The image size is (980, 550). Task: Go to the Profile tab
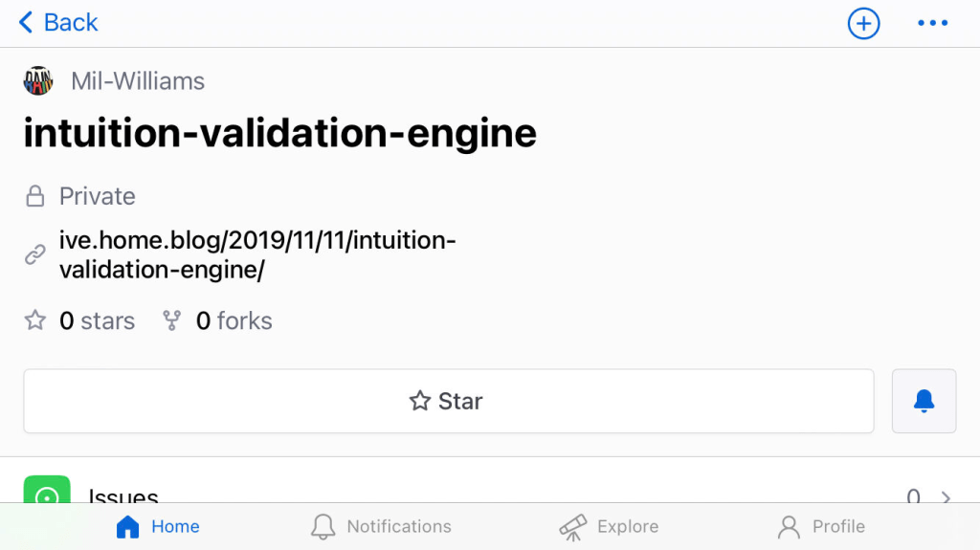pyautogui.click(x=821, y=526)
